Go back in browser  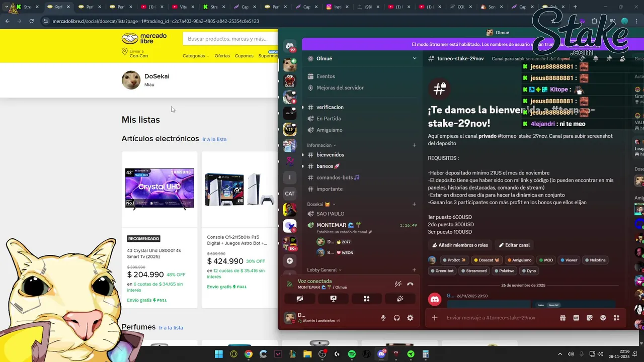[7, 21]
